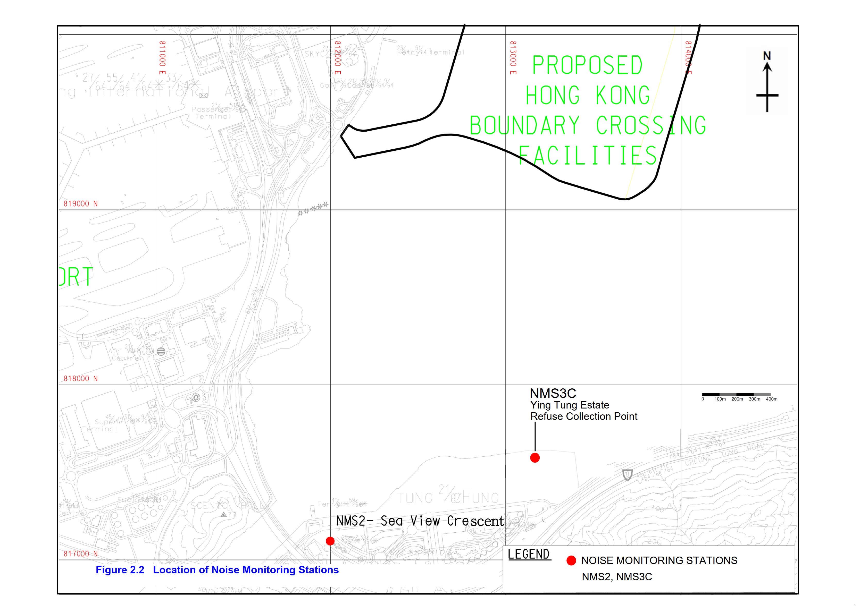Screen dimensions: 868x613
Task: Select 'Ying Tung Estate' label
Action: 570,405
